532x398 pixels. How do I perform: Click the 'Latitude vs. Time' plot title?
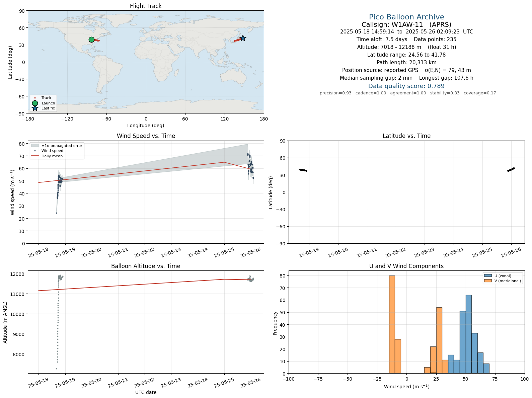coord(406,136)
